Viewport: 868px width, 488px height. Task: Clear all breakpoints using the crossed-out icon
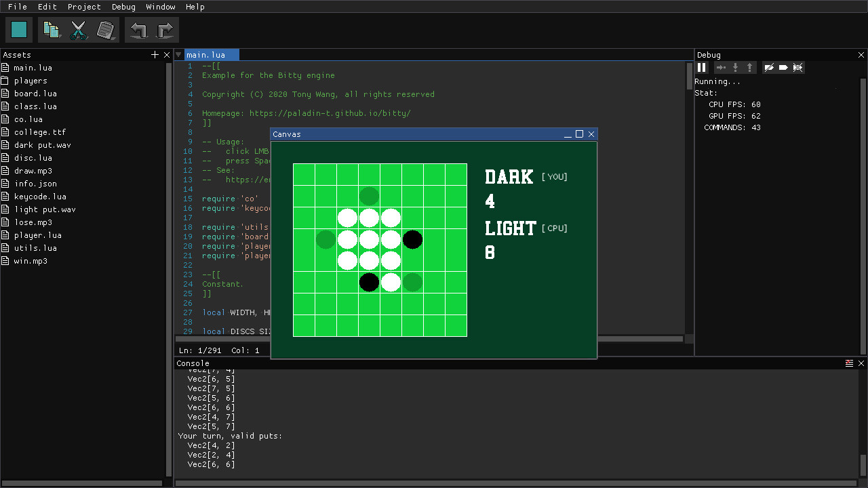click(798, 67)
